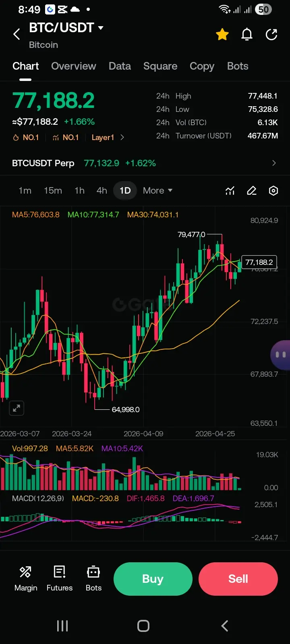This screenshot has width=290, height=644.
Task: Tap the 2026-04-09 date axis label
Action: [143, 433]
